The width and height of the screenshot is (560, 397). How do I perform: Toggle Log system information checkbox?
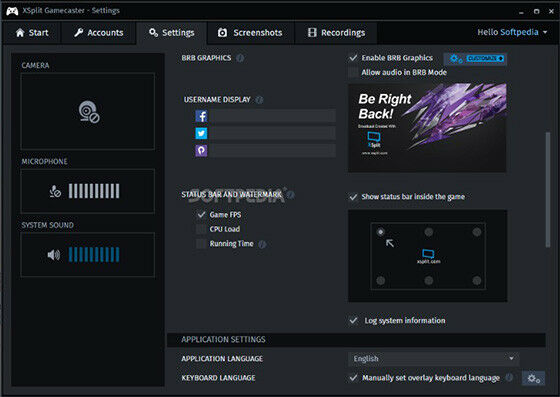353,320
